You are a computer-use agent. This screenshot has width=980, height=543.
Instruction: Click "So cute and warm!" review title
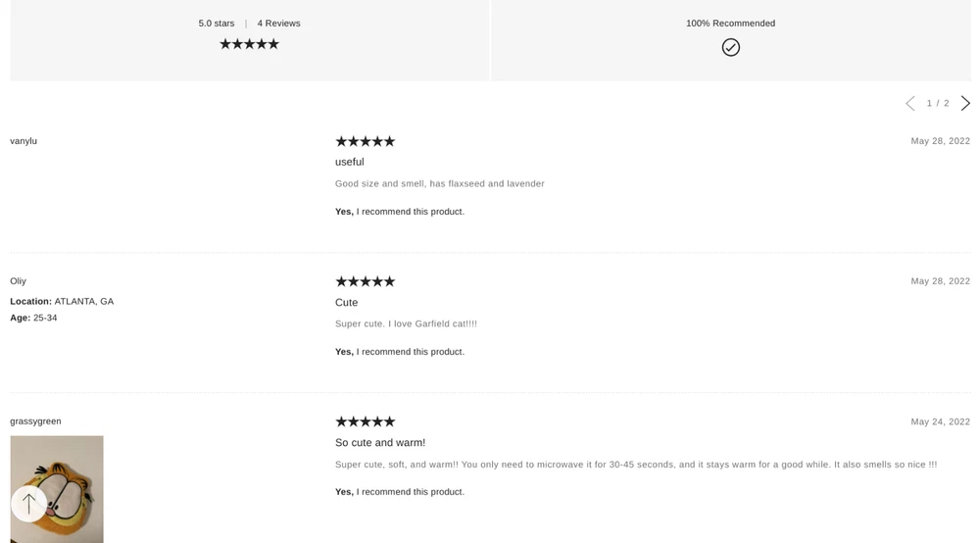(380, 443)
